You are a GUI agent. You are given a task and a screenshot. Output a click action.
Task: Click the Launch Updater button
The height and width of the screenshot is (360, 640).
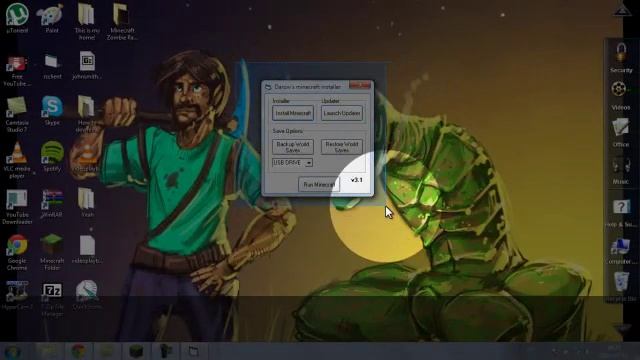coord(342,113)
